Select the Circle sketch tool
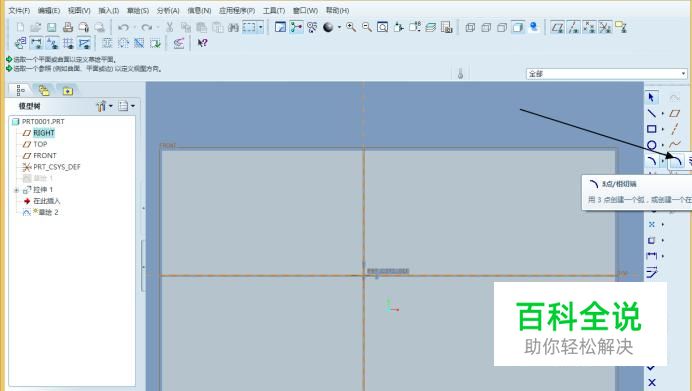 651,145
